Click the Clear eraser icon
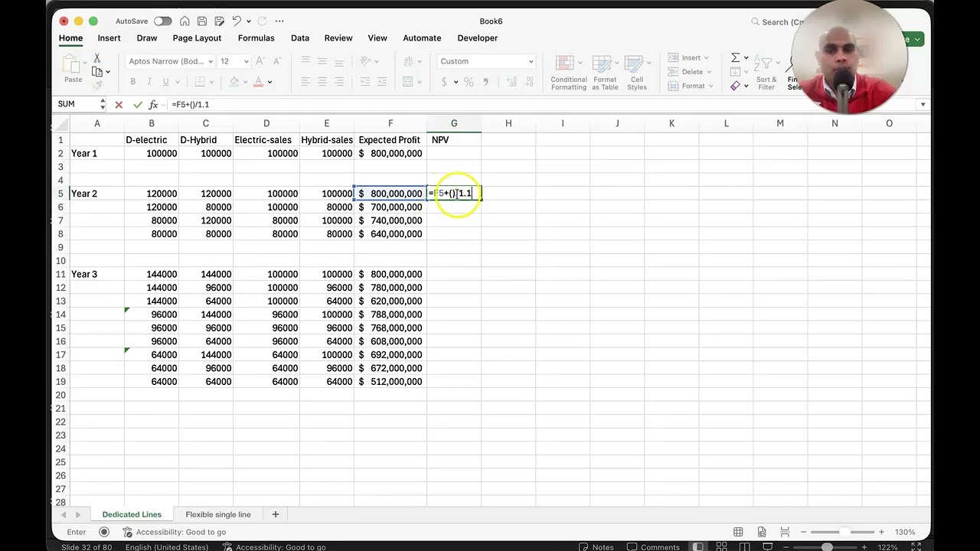The height and width of the screenshot is (551, 980). click(x=735, y=86)
